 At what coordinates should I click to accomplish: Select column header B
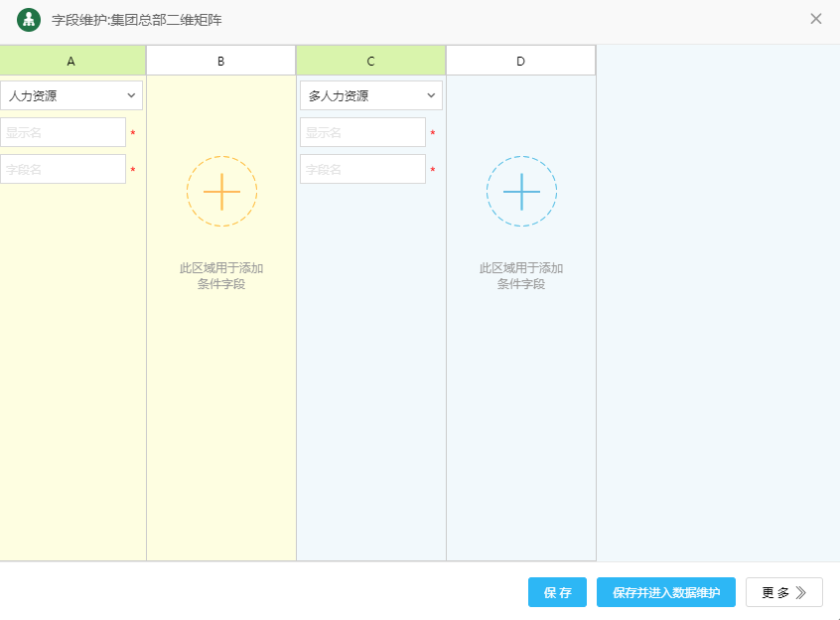220,61
